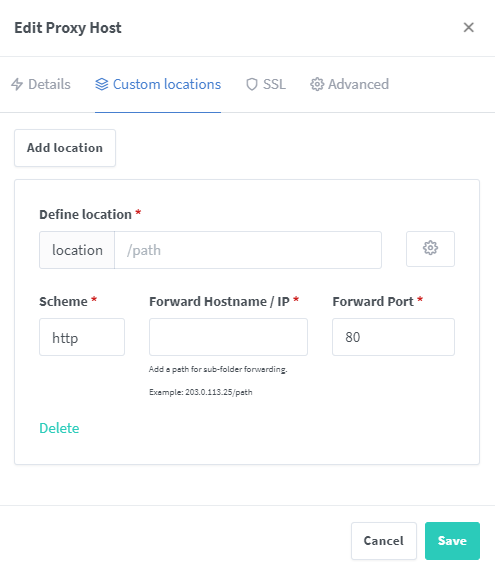
Task: Click the Forward Port field showing 80
Action: (x=393, y=337)
